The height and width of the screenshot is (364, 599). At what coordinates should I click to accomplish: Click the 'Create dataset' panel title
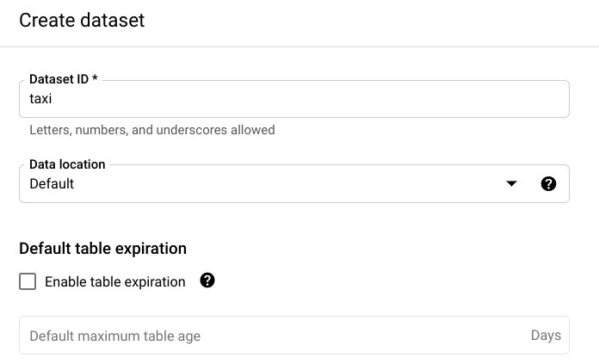tap(82, 21)
